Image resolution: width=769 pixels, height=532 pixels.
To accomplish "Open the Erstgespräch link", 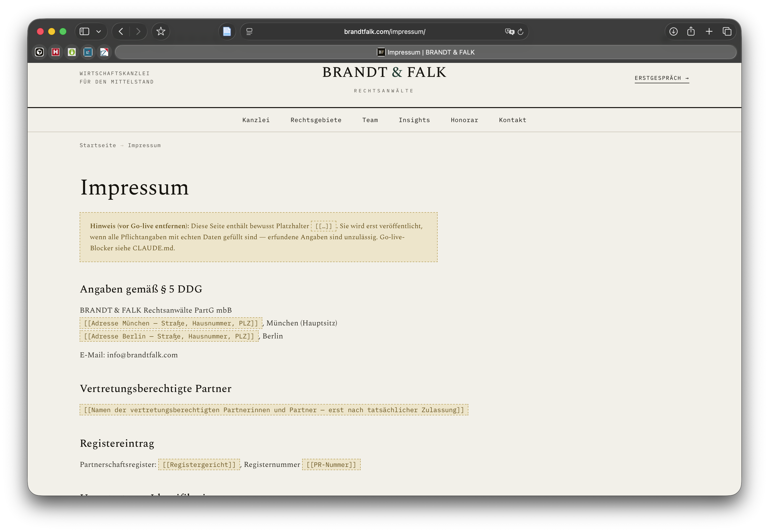I will [662, 78].
